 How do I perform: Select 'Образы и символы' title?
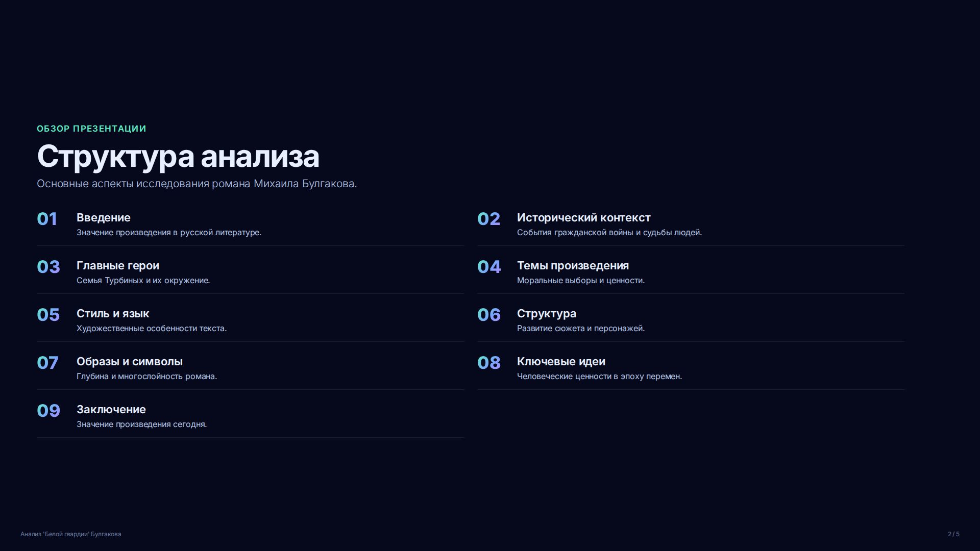click(x=130, y=361)
